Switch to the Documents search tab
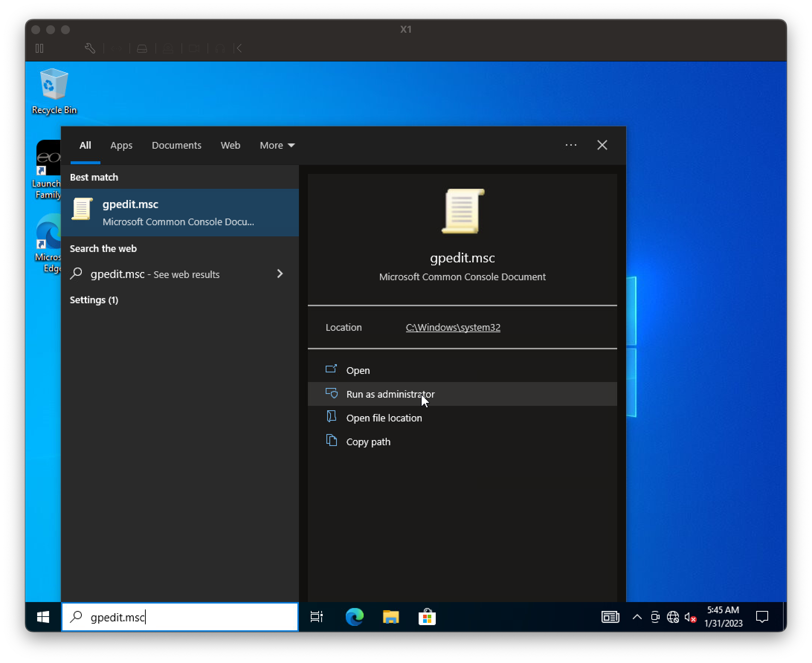The width and height of the screenshot is (812, 663). coord(176,145)
